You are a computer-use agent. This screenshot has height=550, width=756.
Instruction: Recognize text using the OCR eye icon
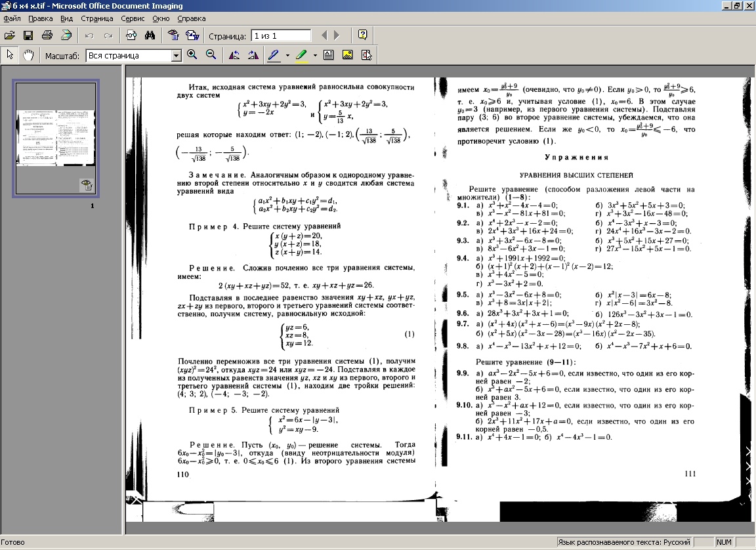(x=173, y=35)
